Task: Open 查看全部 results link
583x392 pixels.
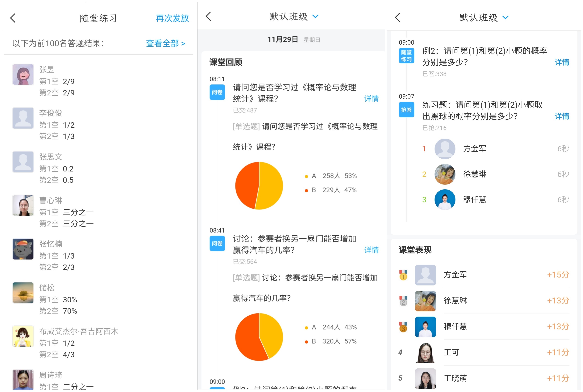Action: click(166, 44)
